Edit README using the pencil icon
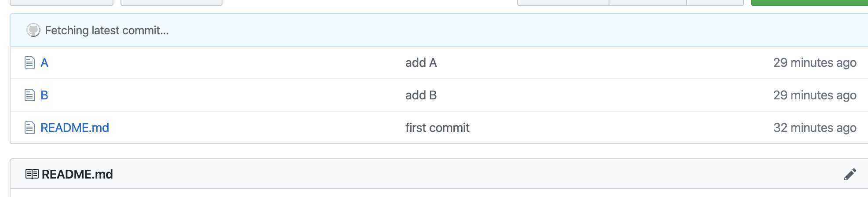Image resolution: width=868 pixels, height=197 pixels. pos(850,174)
